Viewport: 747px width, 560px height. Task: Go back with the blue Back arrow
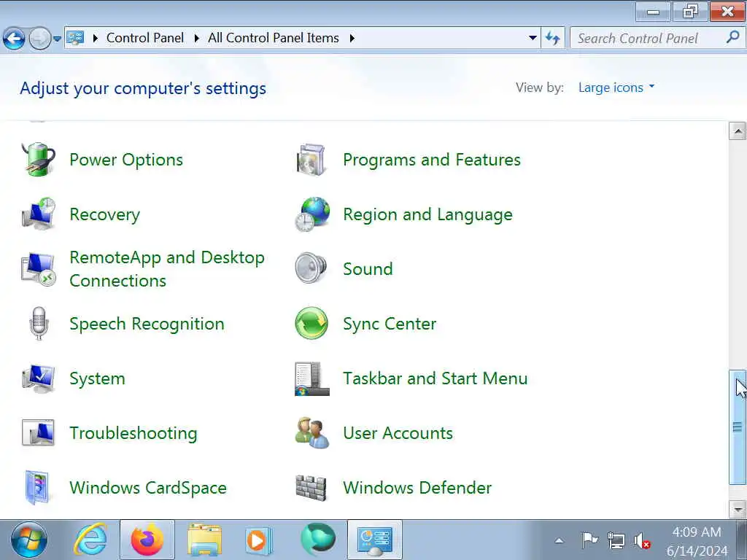click(x=14, y=39)
